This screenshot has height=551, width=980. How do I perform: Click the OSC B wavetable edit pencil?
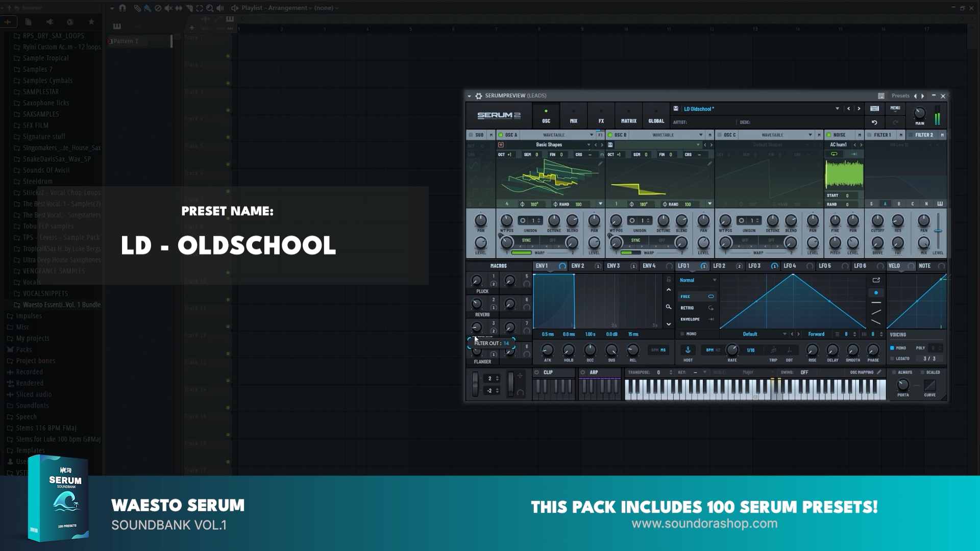click(x=709, y=164)
